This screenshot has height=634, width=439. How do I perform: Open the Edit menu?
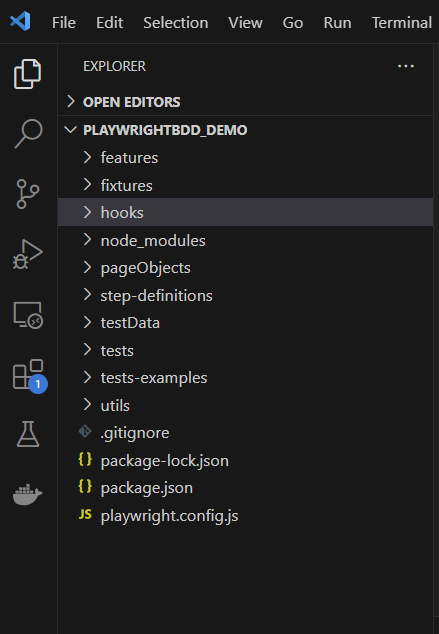[110, 23]
